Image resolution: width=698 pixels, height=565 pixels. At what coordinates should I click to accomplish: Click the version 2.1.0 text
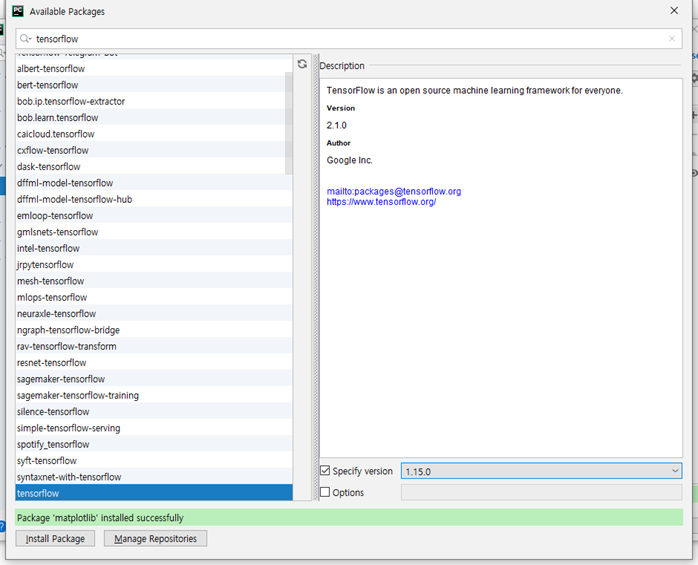(x=337, y=125)
